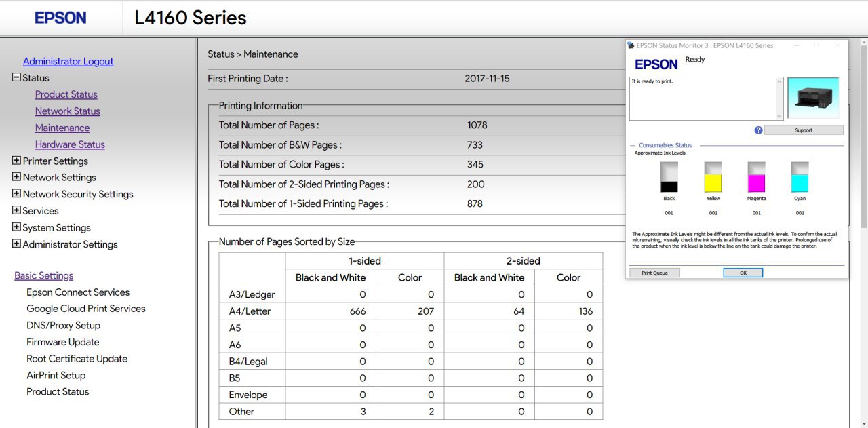
Task: Open the Product Status link under Status
Action: 66,94
